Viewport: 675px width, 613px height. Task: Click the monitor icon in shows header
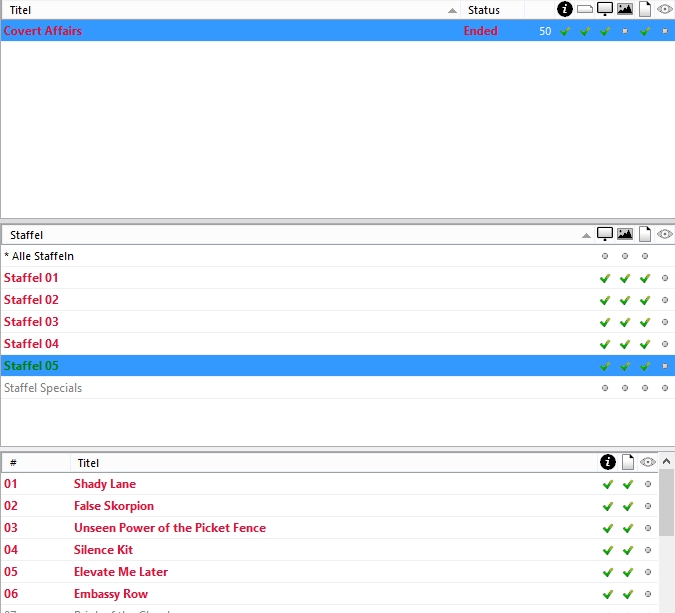[605, 9]
